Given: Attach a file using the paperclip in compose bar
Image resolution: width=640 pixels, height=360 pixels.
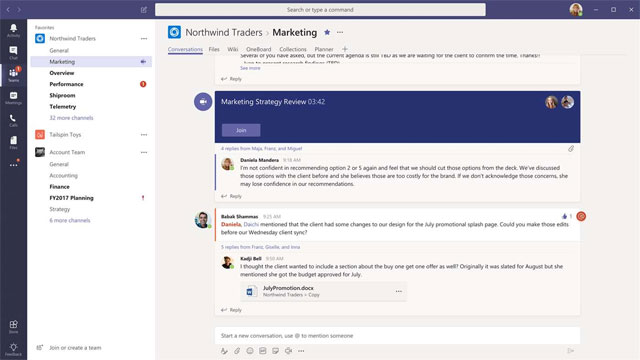Looking at the screenshot, I should point(237,351).
